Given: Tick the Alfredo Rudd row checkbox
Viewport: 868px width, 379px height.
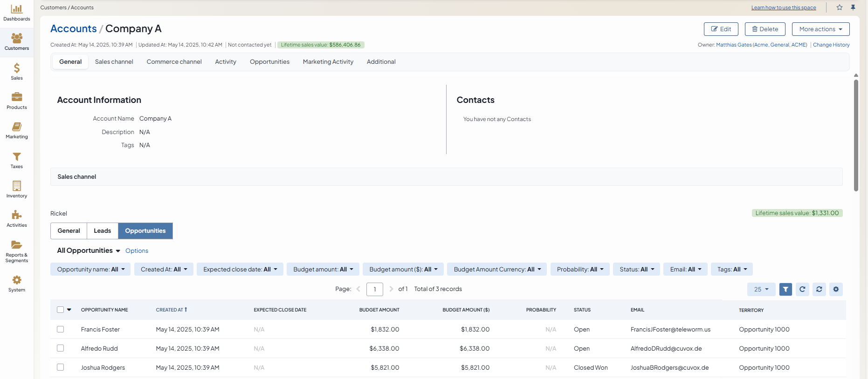Looking at the screenshot, I should [61, 348].
